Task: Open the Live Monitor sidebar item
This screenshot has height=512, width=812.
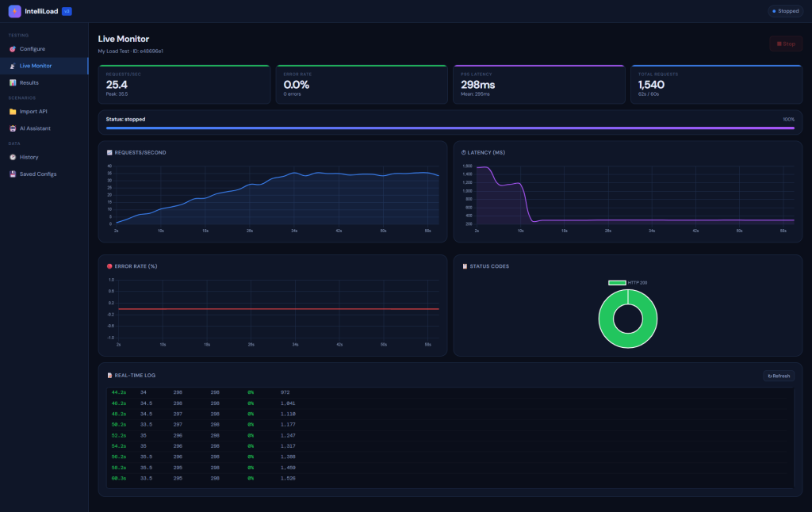Action: (x=36, y=66)
